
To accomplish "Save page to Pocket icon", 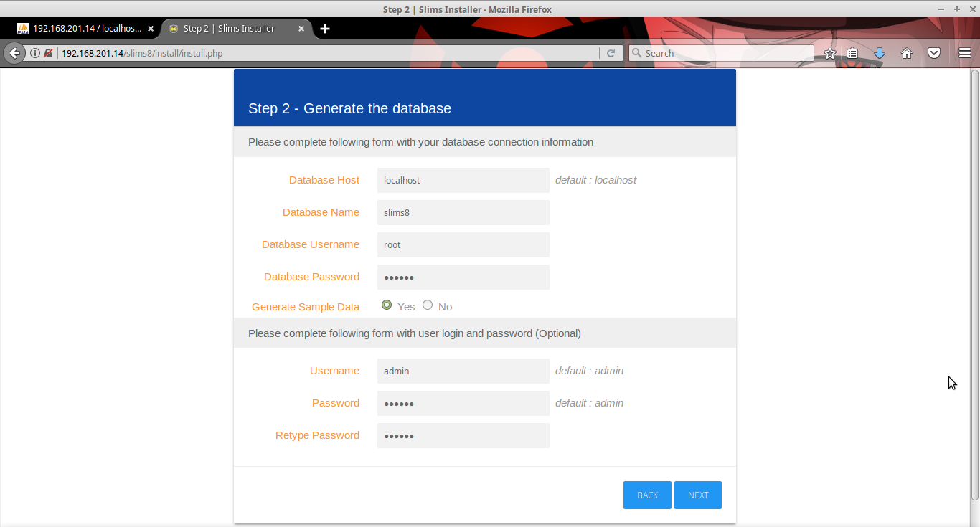I will tap(934, 53).
